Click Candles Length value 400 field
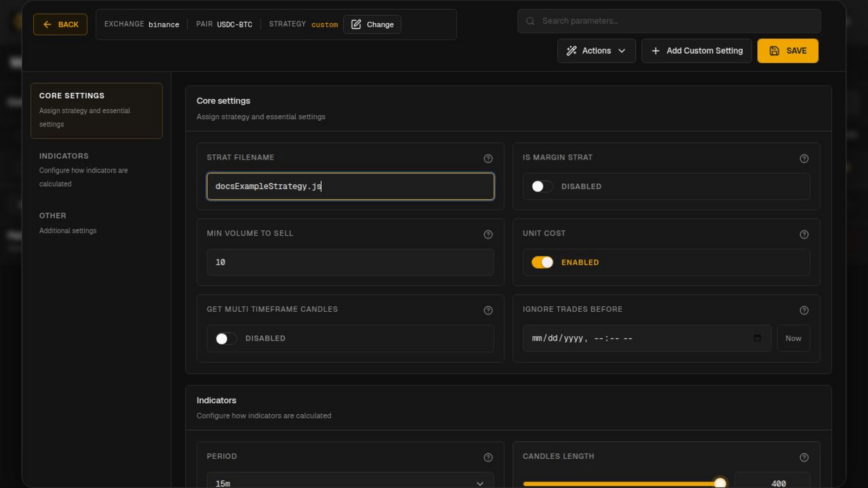Screen dimensions: 868x488 pos(772,480)
